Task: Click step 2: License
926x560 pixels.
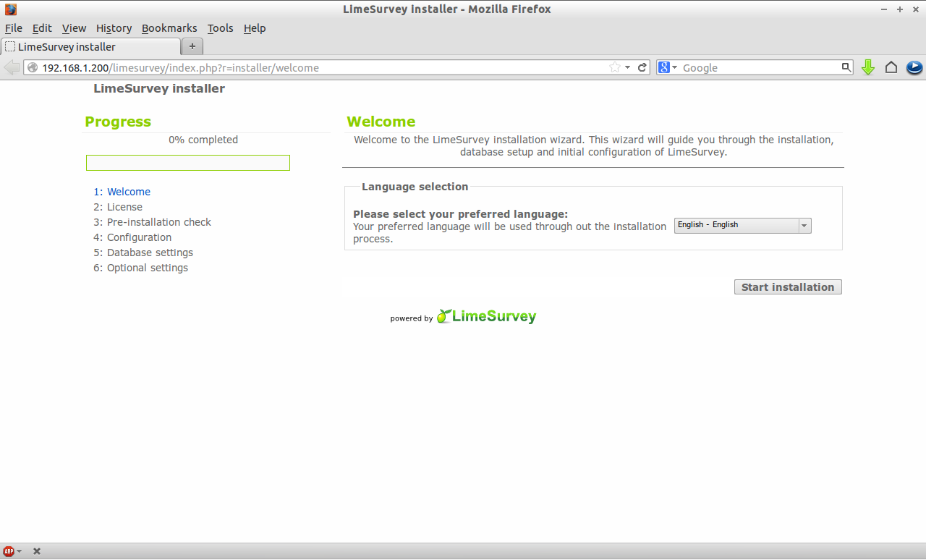Action: pyautogui.click(x=118, y=207)
